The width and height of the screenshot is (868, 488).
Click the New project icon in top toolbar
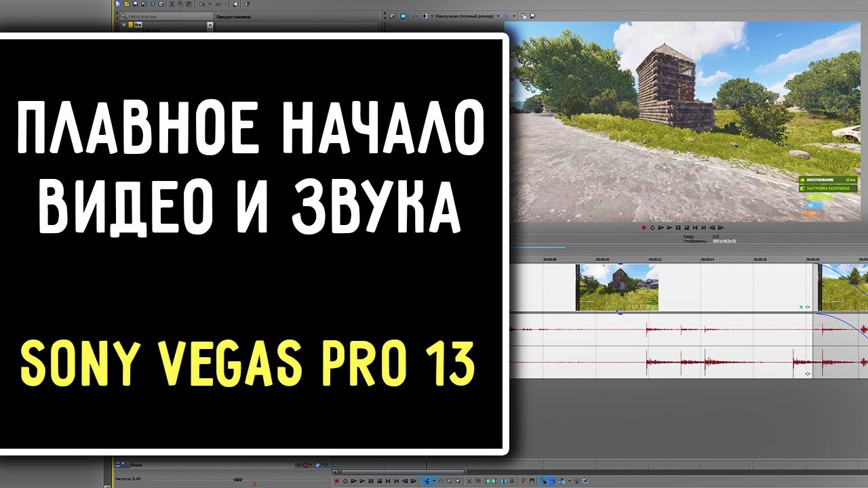[118, 4]
